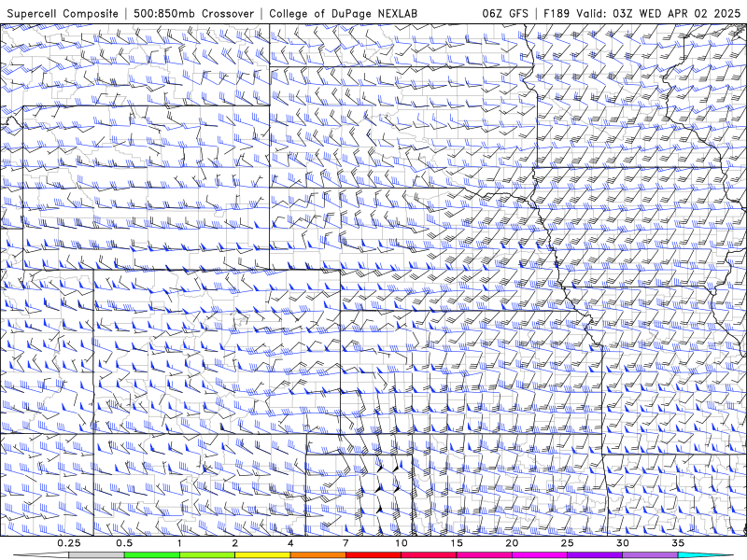
Task: Select the crimson segment between 10 and 15
Action: (429, 555)
